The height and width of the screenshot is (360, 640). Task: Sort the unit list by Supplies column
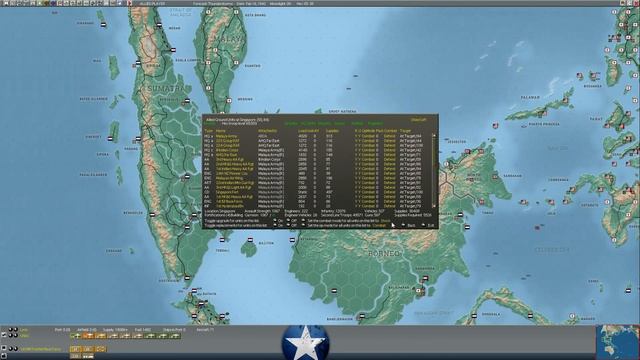[332, 131]
